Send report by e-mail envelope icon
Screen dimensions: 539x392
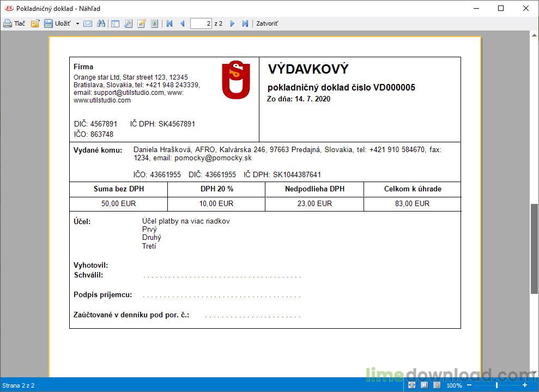click(x=88, y=24)
